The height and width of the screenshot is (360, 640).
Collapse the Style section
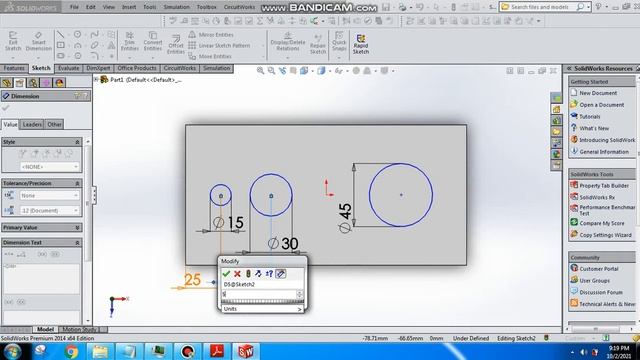coord(77,142)
